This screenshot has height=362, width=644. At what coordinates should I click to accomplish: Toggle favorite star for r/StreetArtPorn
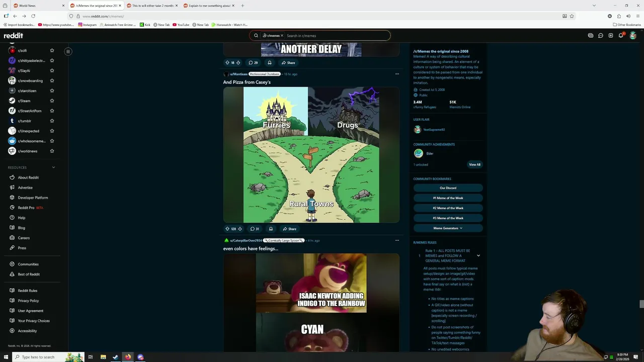tap(52, 111)
